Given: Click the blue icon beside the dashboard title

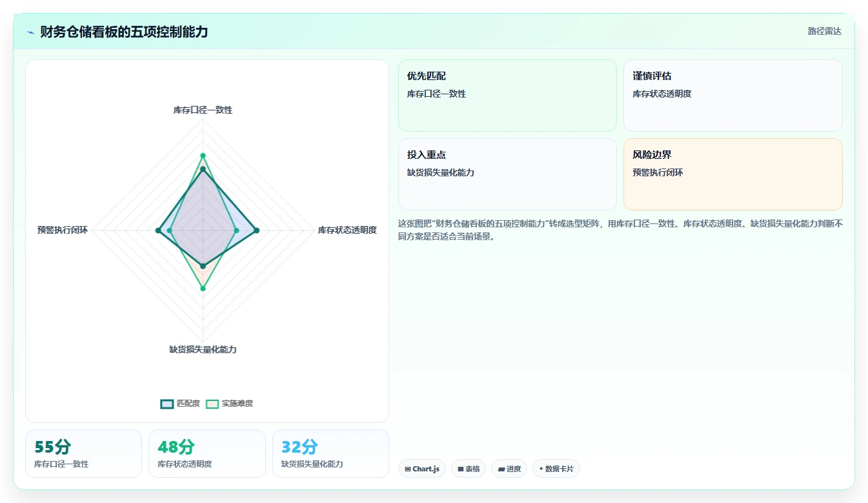Looking at the screenshot, I should (x=30, y=32).
